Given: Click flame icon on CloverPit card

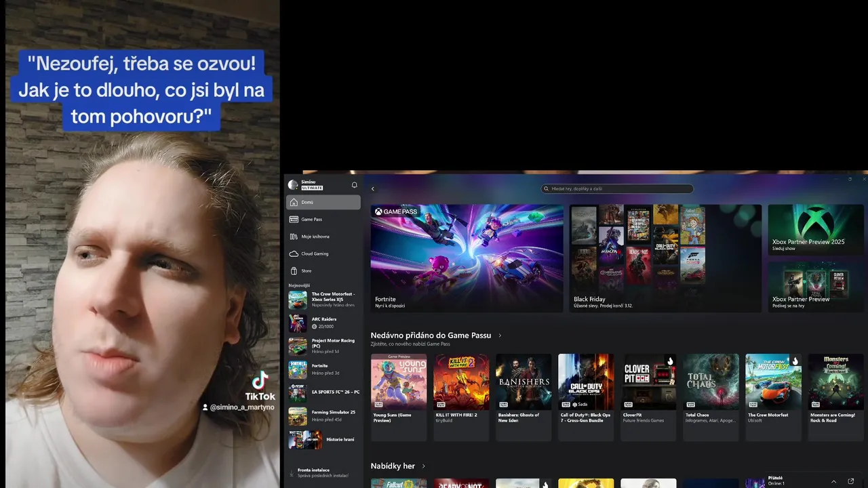Looking at the screenshot, I should click(670, 361).
